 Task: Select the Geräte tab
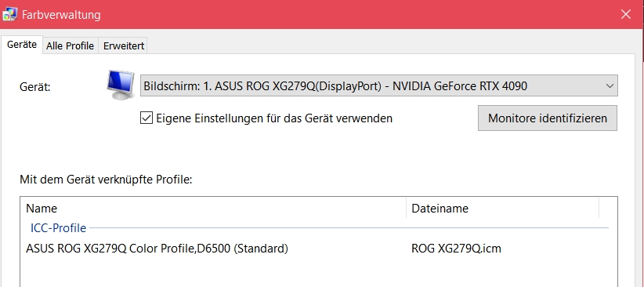22,45
